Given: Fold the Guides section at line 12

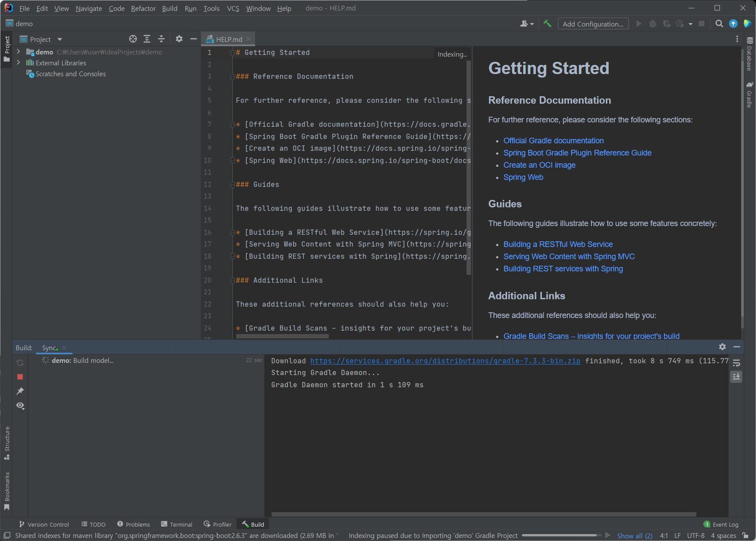Looking at the screenshot, I should pyautogui.click(x=232, y=185).
